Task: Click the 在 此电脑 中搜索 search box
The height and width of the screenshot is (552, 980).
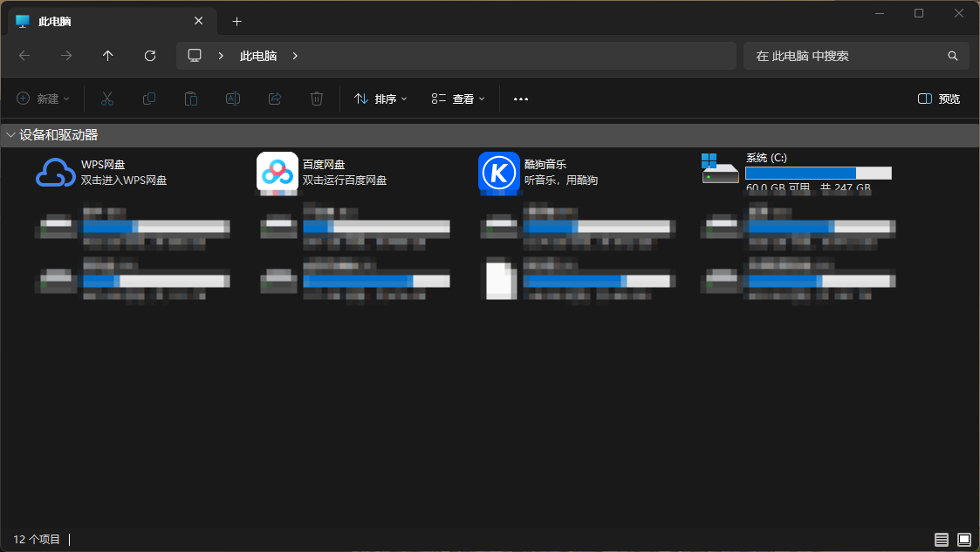Action: pos(846,56)
